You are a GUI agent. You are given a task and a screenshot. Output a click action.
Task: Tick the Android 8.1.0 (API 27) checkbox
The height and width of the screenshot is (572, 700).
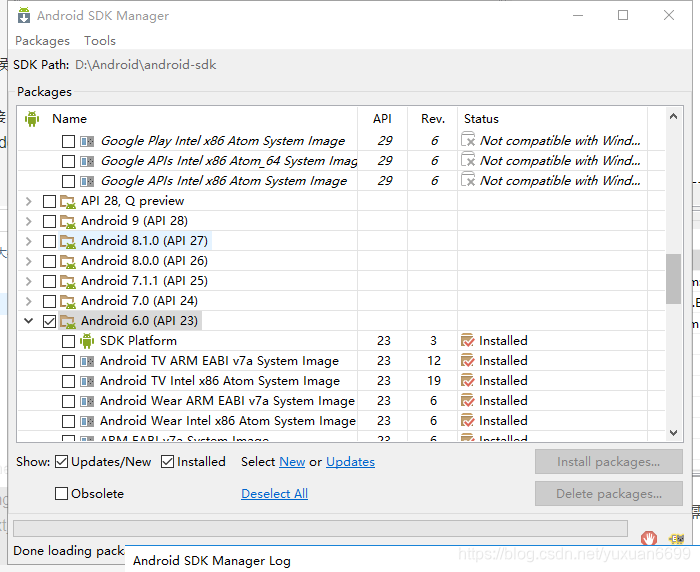pos(49,242)
